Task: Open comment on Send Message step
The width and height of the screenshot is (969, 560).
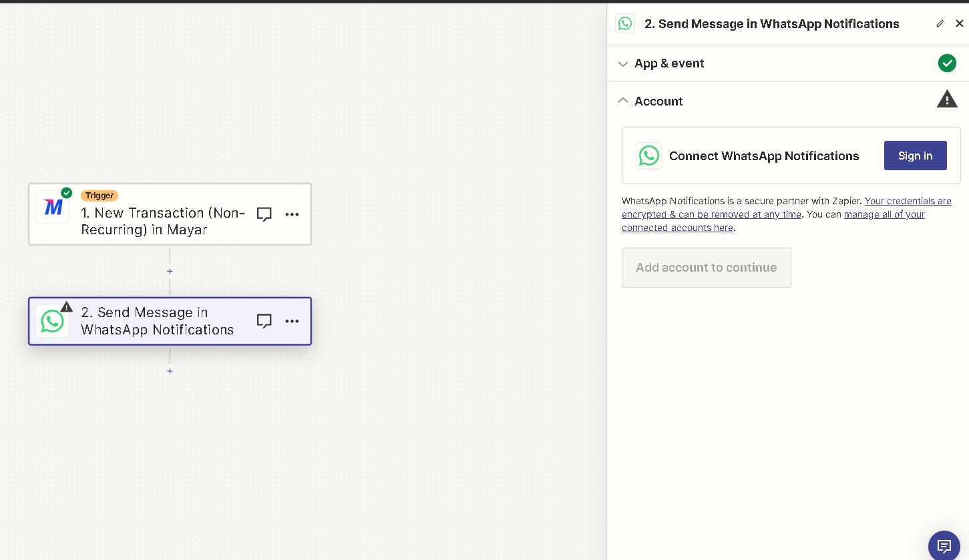Action: click(x=264, y=321)
